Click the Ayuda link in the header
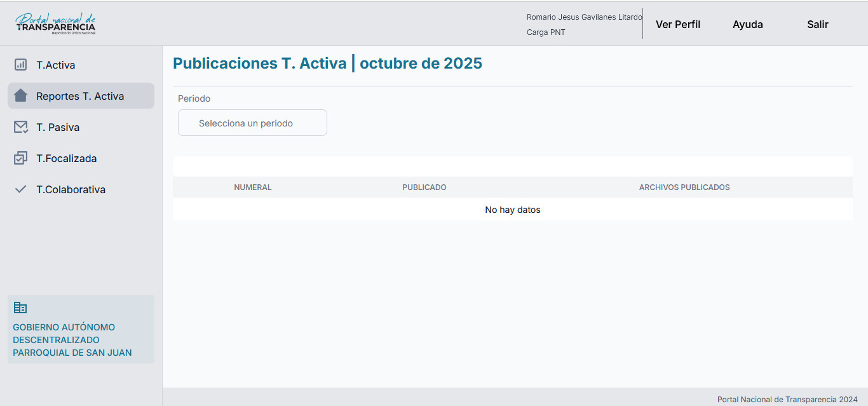 (748, 24)
